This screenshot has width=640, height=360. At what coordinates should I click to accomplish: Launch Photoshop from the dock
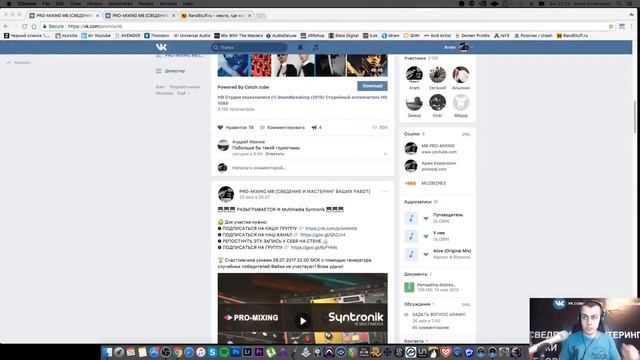tap(236, 352)
